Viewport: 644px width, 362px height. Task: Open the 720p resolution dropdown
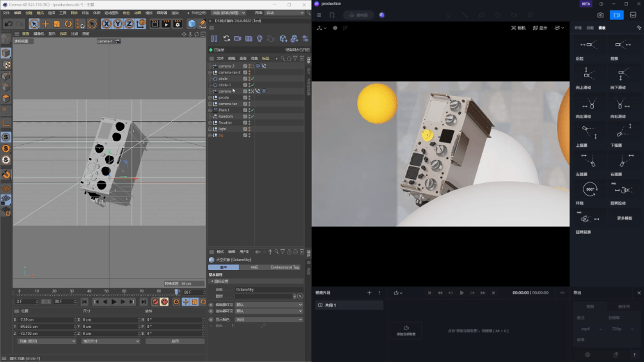point(621,329)
